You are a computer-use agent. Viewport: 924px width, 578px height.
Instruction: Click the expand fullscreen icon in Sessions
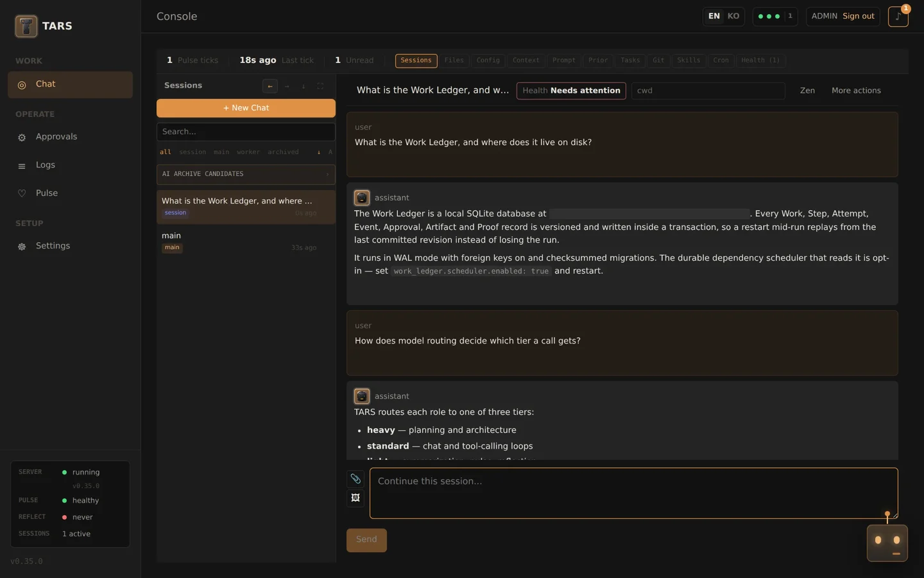click(320, 86)
